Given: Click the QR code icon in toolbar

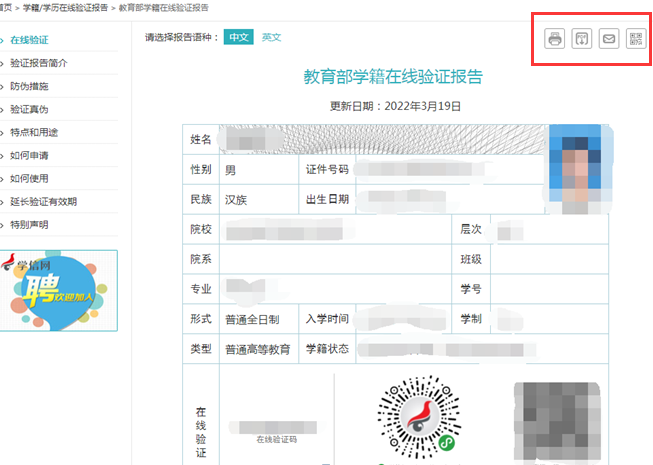Looking at the screenshot, I should pos(635,39).
